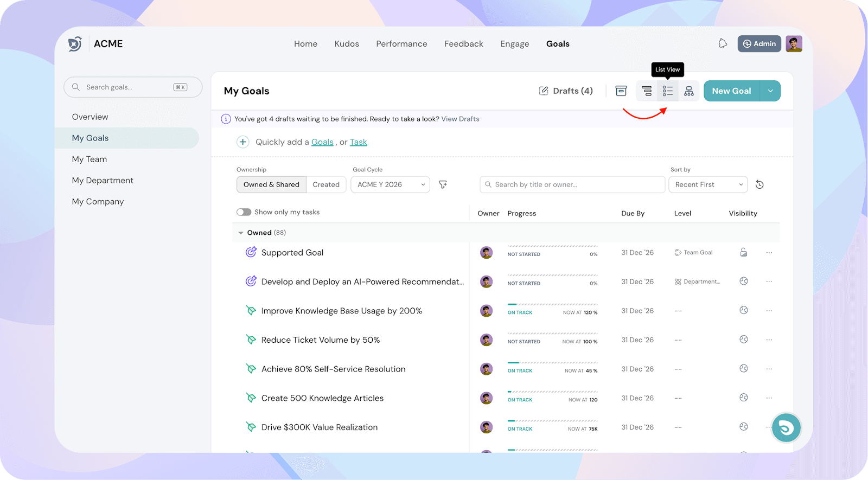
Task: Switch to List View icon
Action: click(667, 91)
